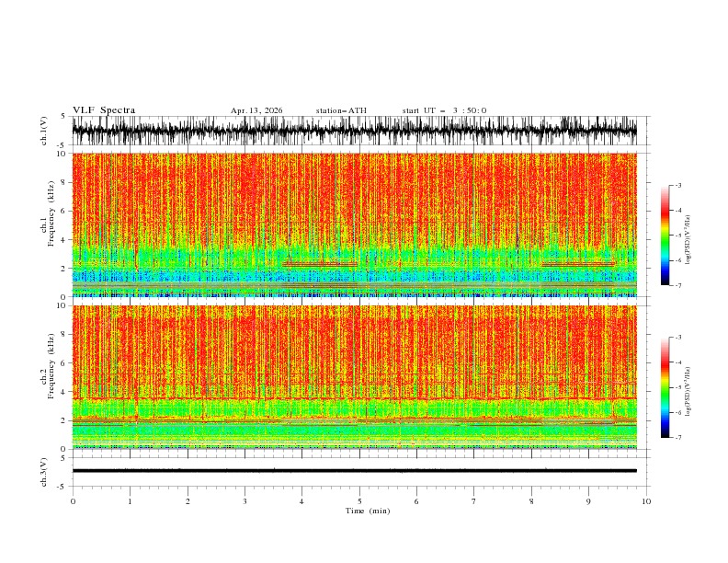
Task: Click the "station=ATH" header label
Action: tap(341, 110)
